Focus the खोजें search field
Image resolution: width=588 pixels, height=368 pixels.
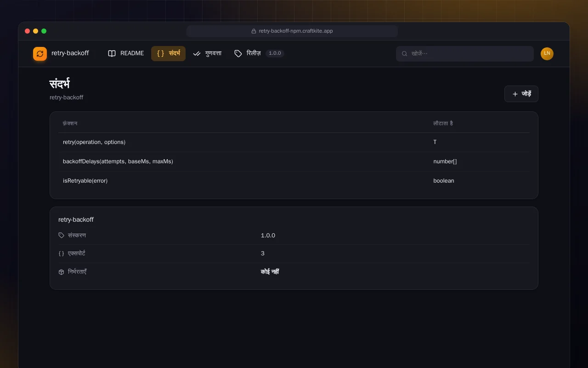coord(465,54)
